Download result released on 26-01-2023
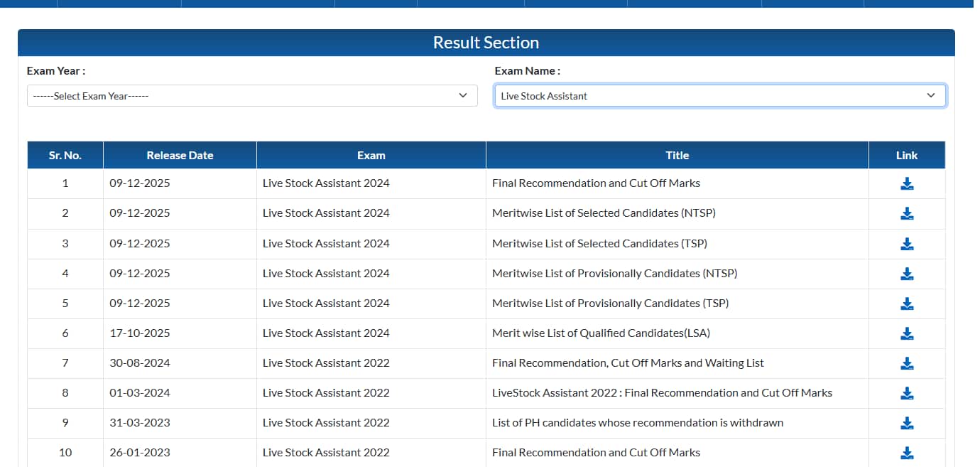Screen dimensions: 980x467 click(x=906, y=453)
